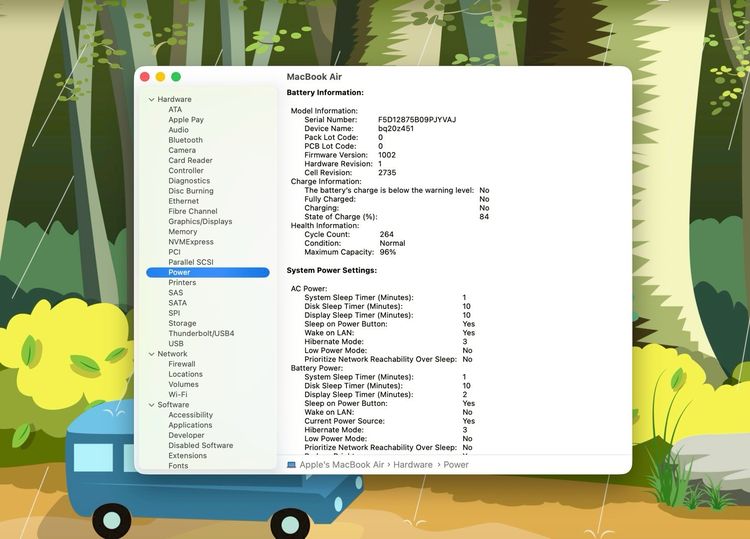Click Hardware in the path bar
The height and width of the screenshot is (539, 750).
413,465
